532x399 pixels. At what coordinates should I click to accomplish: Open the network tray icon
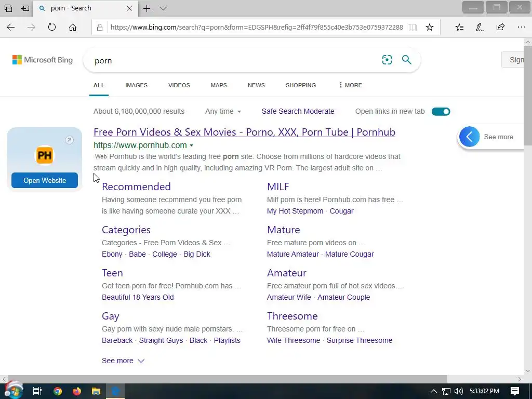446,391
